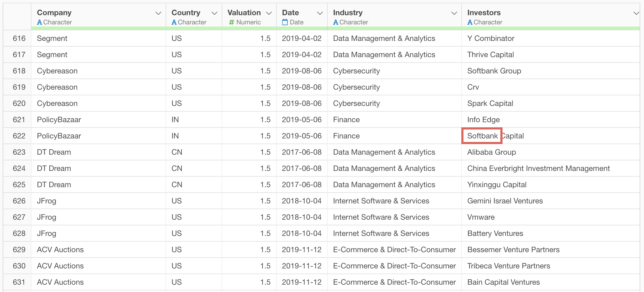This screenshot has width=644, height=292.
Task: Click Segment company cell in row 616
Action: (98, 38)
